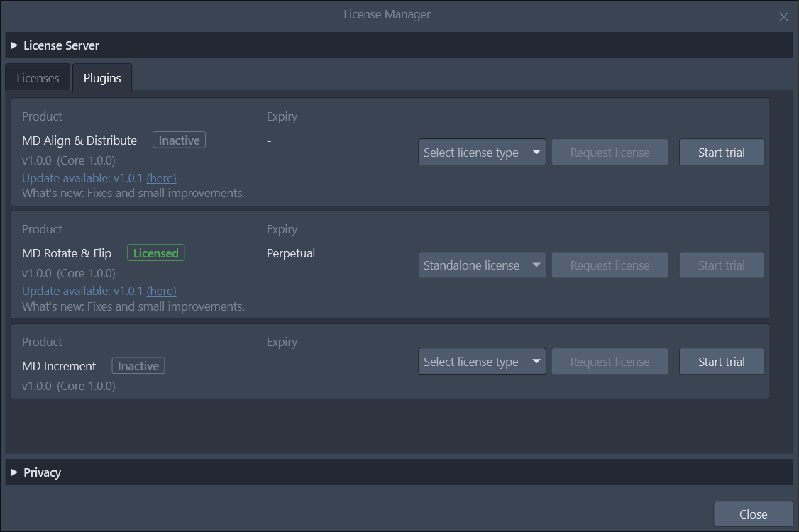Open license type dropdown for MD Increment
Screen dimensions: 799x532
[482, 362]
